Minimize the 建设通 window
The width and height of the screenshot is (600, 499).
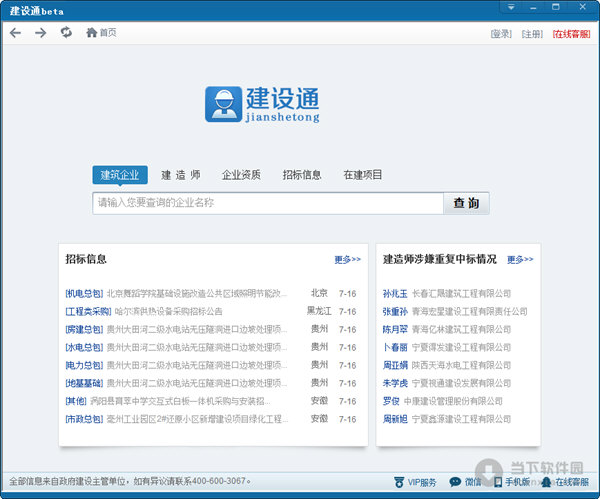click(533, 7)
